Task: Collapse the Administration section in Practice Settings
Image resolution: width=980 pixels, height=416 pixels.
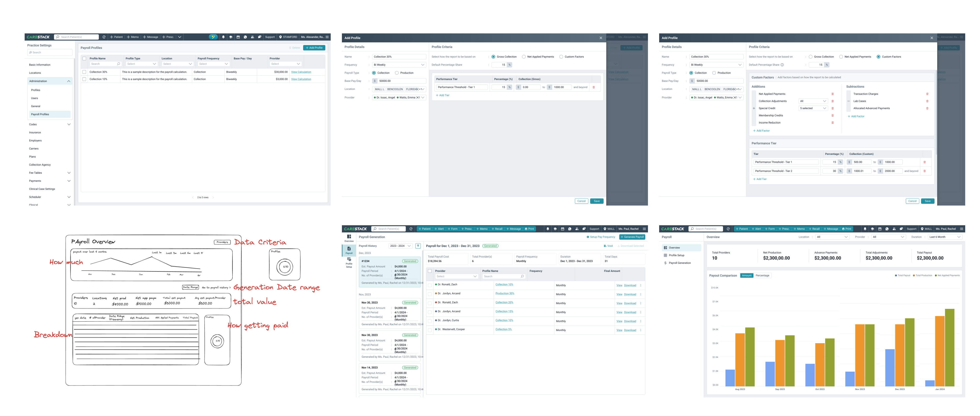Action: [x=68, y=81]
